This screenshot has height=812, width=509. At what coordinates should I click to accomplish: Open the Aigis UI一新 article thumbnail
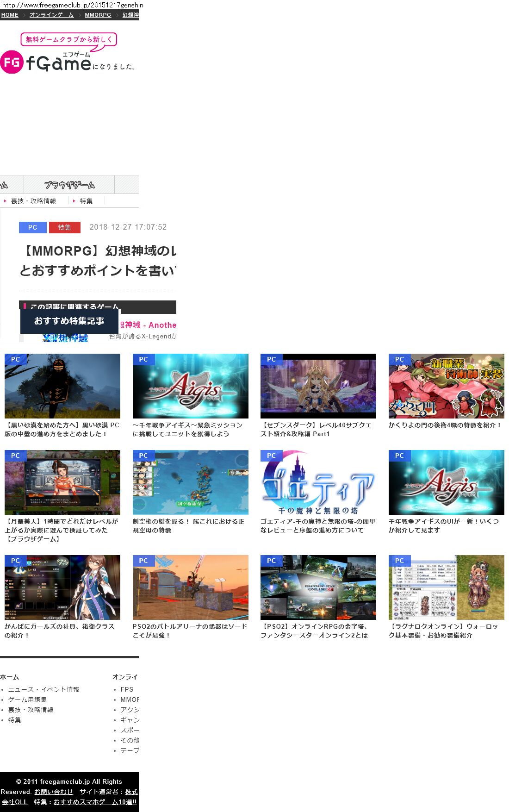tap(447, 482)
